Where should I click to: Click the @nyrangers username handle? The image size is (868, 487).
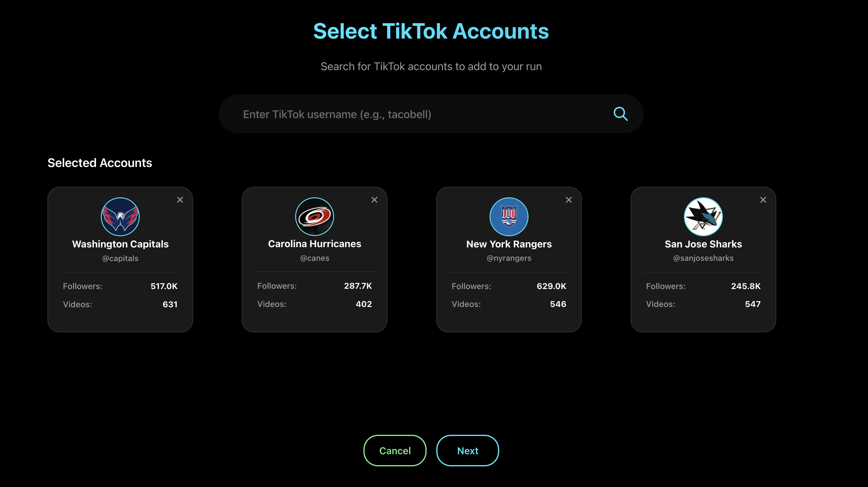(509, 258)
